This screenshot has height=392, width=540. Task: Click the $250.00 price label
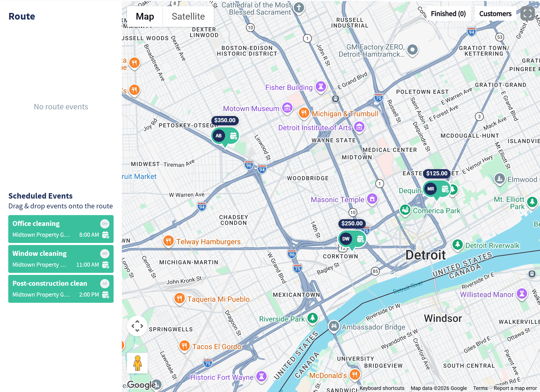coord(352,223)
